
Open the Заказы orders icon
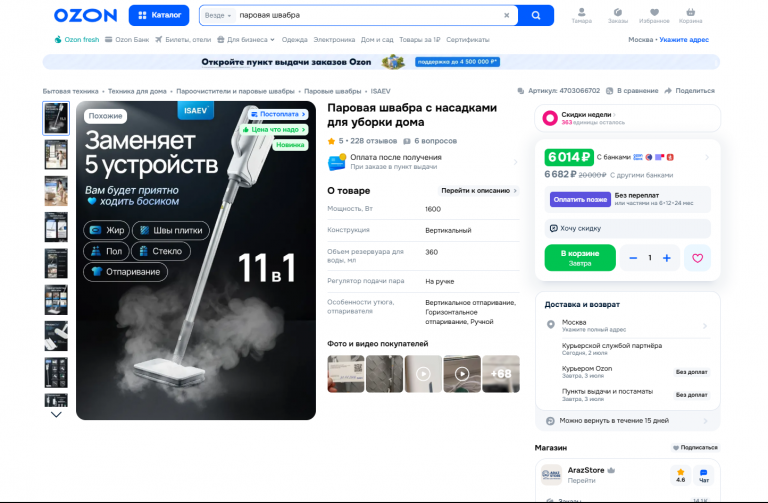pos(618,15)
